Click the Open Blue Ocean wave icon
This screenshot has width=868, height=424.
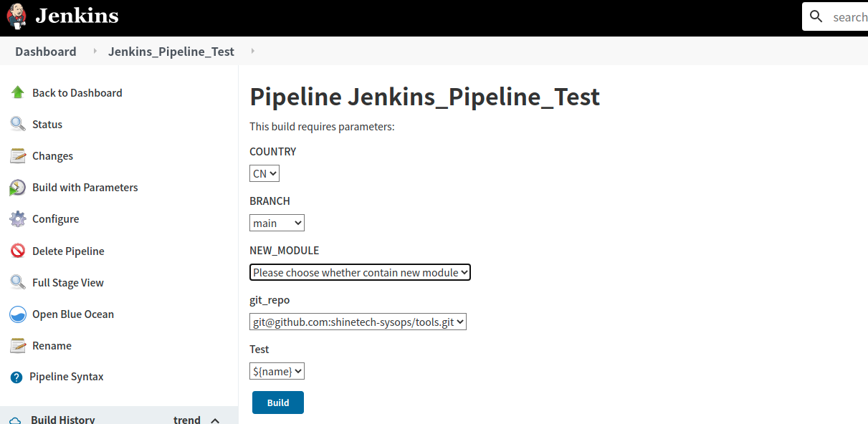click(17, 314)
